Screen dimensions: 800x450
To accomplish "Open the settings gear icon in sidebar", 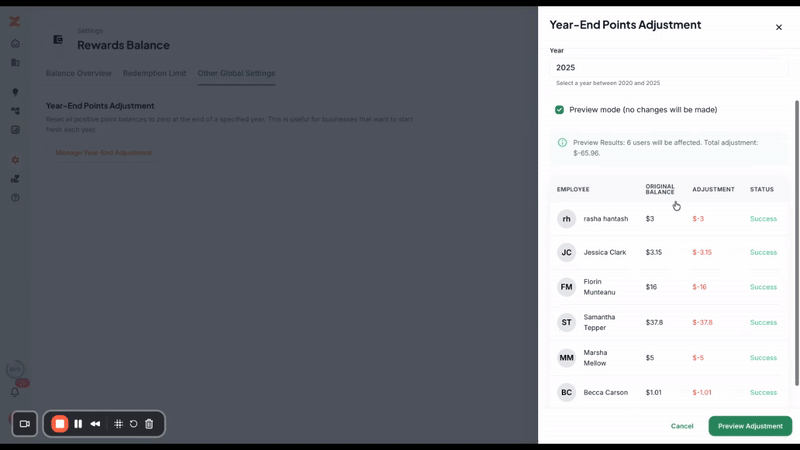I will point(15,160).
